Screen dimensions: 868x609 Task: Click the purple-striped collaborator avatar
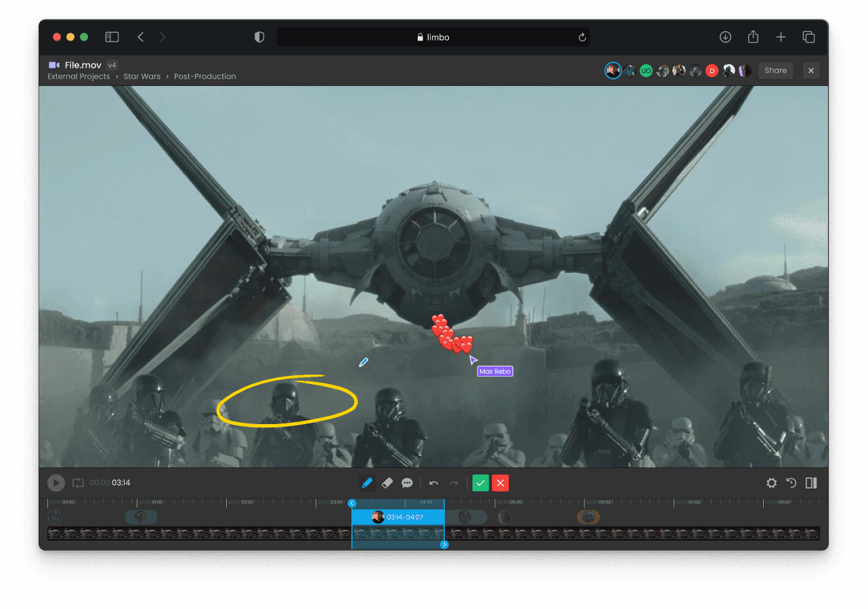(x=745, y=70)
